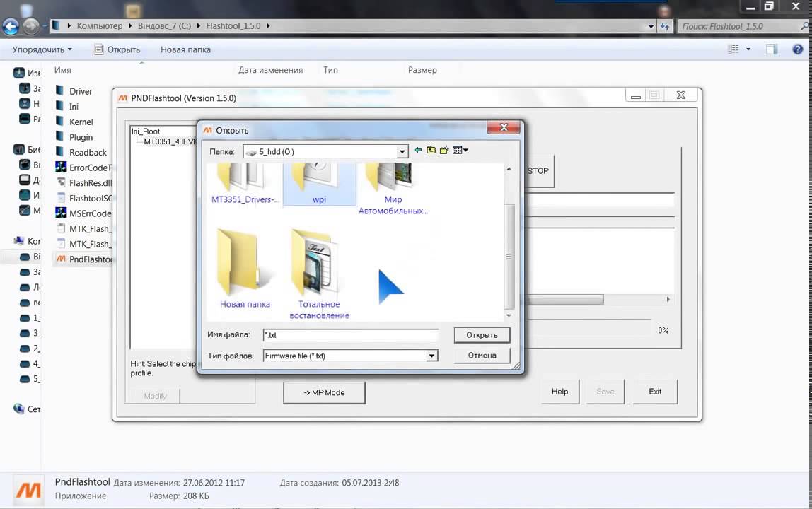Select the Тотальное востановление folder
This screenshot has height=509, width=812.
(319, 274)
